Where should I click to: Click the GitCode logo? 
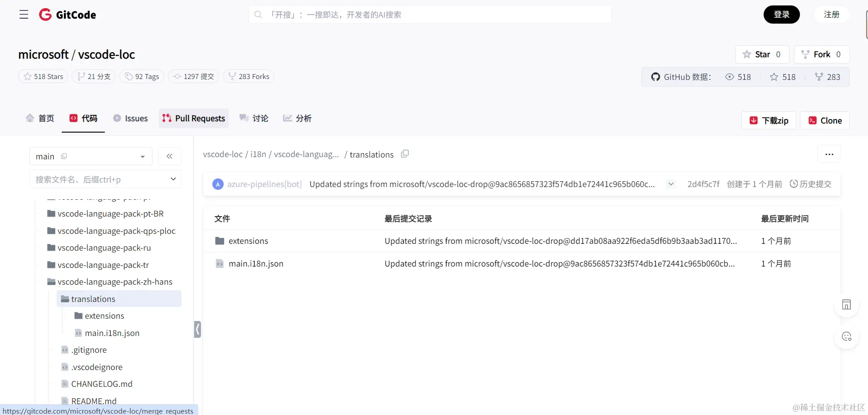click(68, 15)
